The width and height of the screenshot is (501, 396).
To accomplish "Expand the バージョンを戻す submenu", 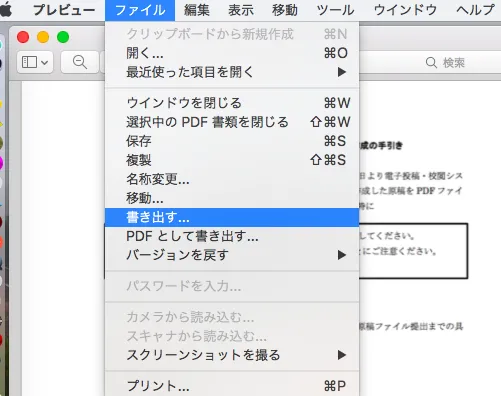I will [x=232, y=255].
